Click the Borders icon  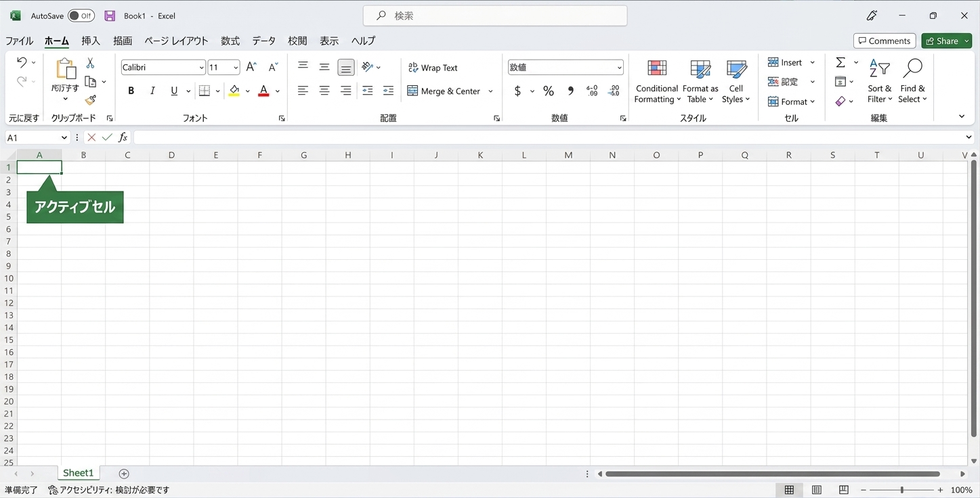[205, 91]
